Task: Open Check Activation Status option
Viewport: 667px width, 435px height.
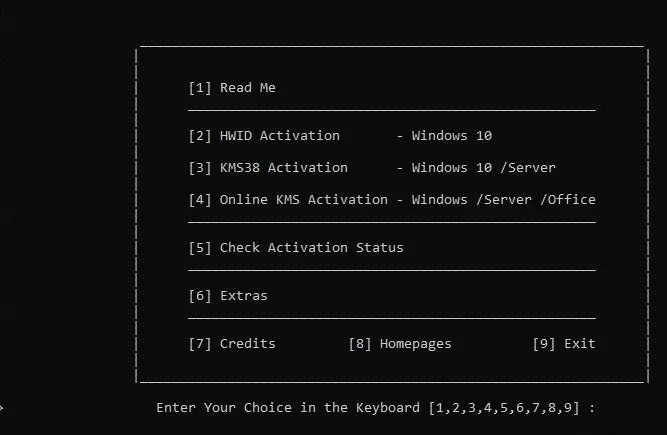Action: click(x=296, y=247)
